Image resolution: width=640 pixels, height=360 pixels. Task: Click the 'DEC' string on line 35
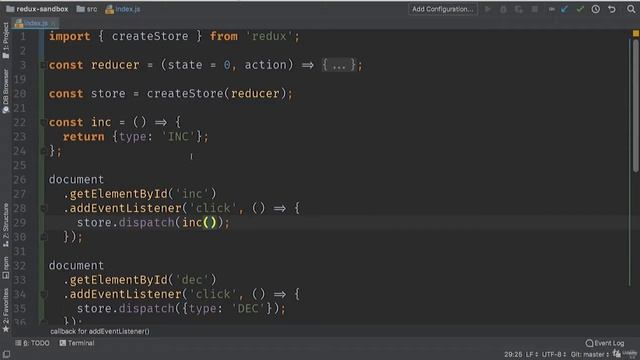[249, 309]
